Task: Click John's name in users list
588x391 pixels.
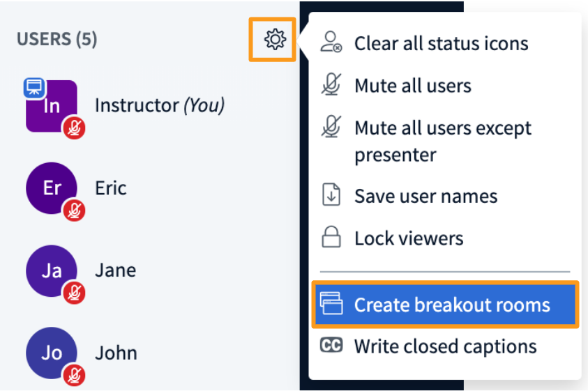Action: coord(116,353)
